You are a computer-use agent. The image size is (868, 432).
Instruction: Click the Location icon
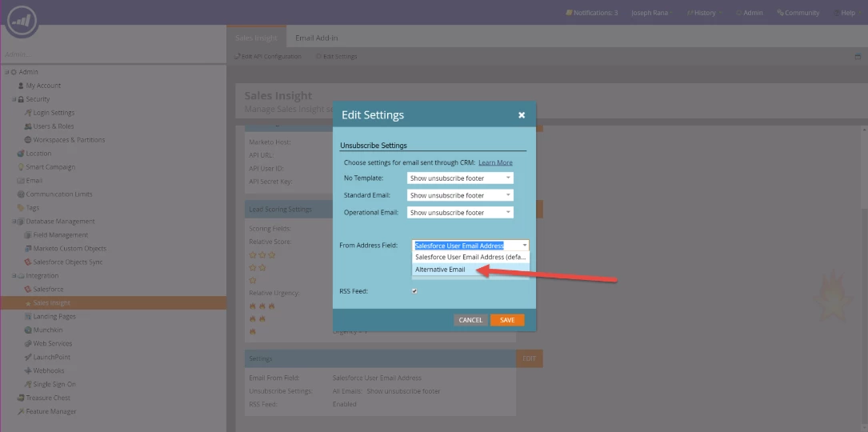pyautogui.click(x=21, y=154)
